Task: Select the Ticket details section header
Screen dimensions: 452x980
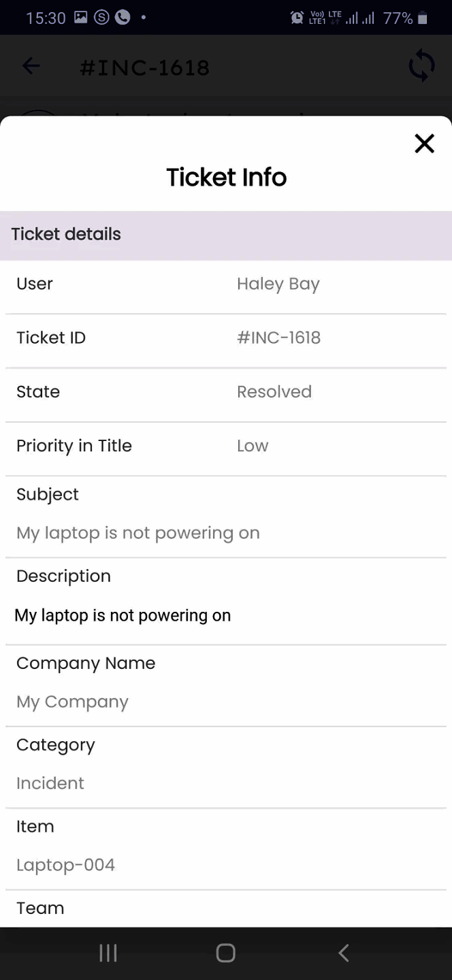Action: point(66,235)
